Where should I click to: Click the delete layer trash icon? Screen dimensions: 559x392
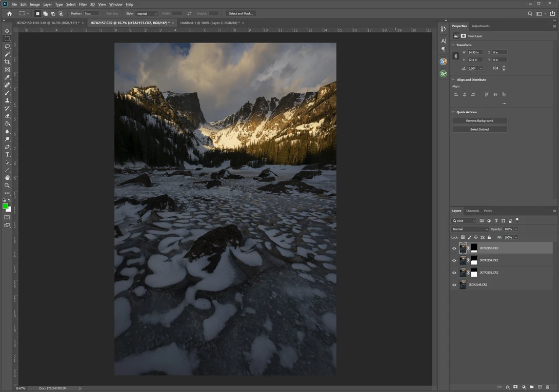click(x=548, y=387)
